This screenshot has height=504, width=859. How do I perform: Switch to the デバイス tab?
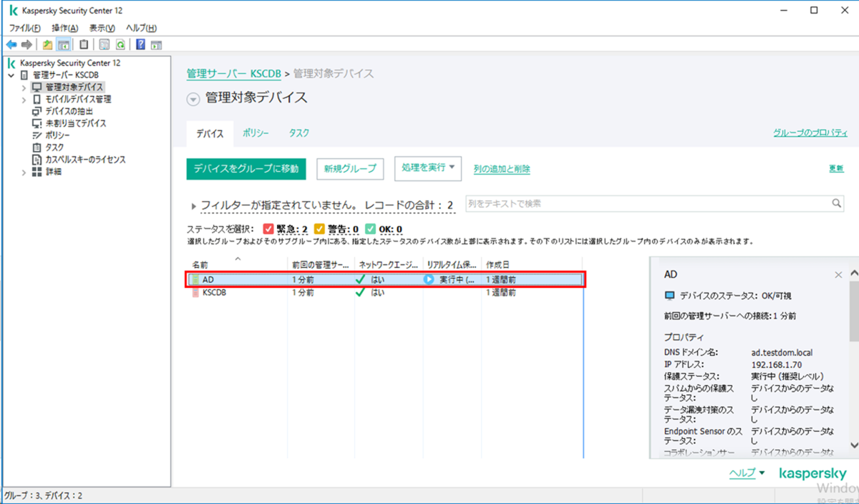210,134
